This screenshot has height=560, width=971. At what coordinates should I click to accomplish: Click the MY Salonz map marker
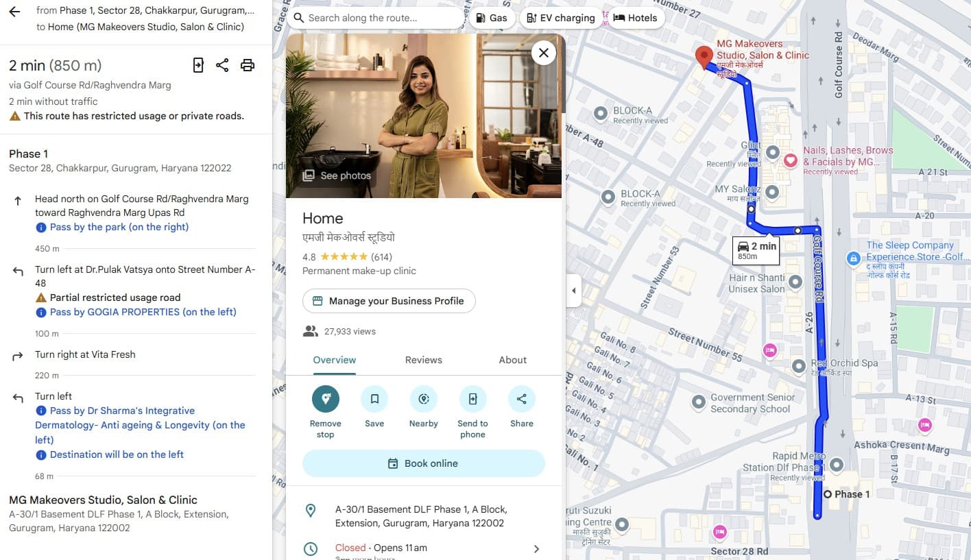pos(773,192)
